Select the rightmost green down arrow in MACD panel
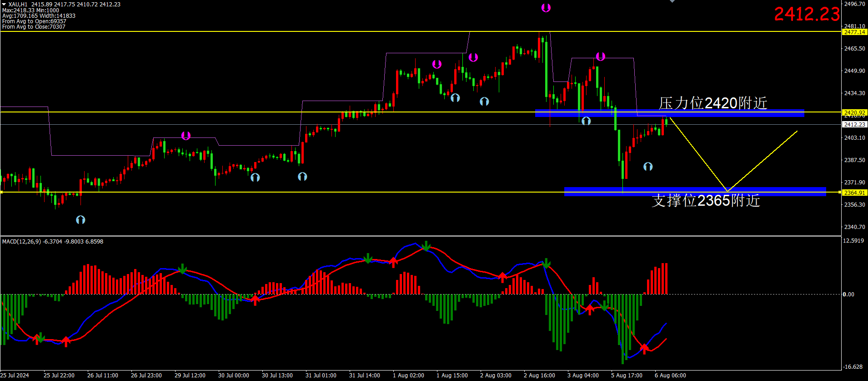The image size is (868, 381). tap(604, 305)
